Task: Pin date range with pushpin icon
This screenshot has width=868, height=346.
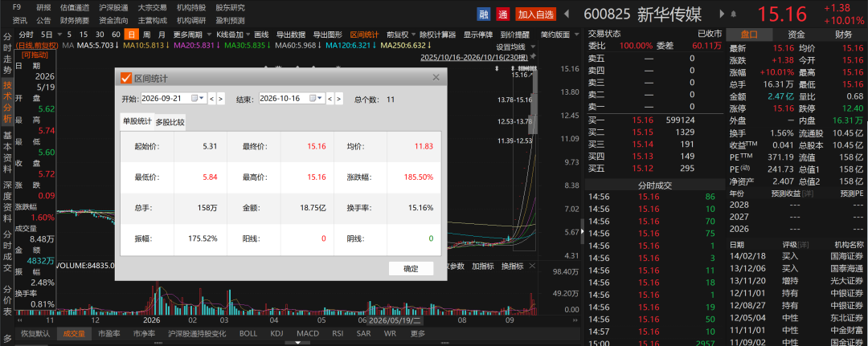Action: (x=533, y=57)
